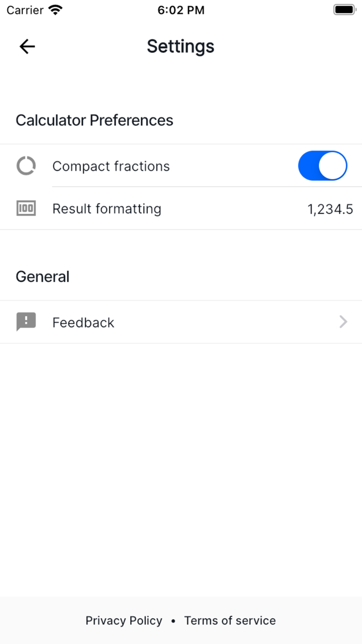
Task: Click the 1,234.5 format value
Action: pos(330,208)
